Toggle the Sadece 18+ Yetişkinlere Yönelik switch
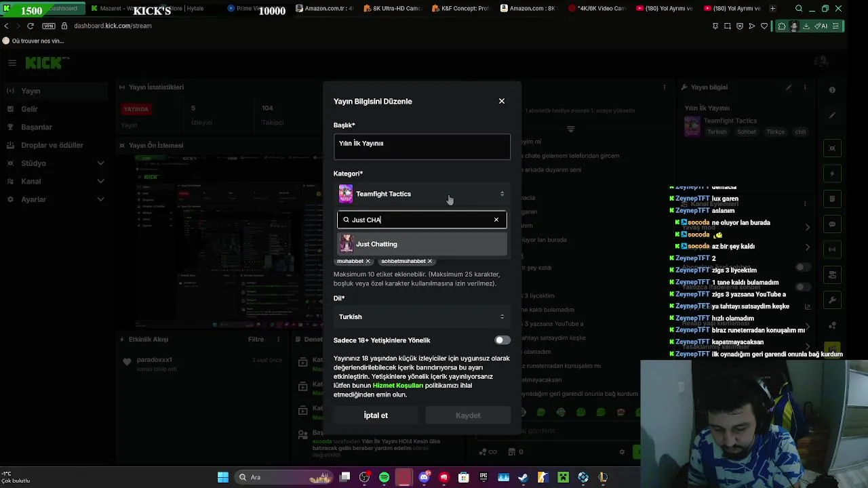 coord(502,340)
